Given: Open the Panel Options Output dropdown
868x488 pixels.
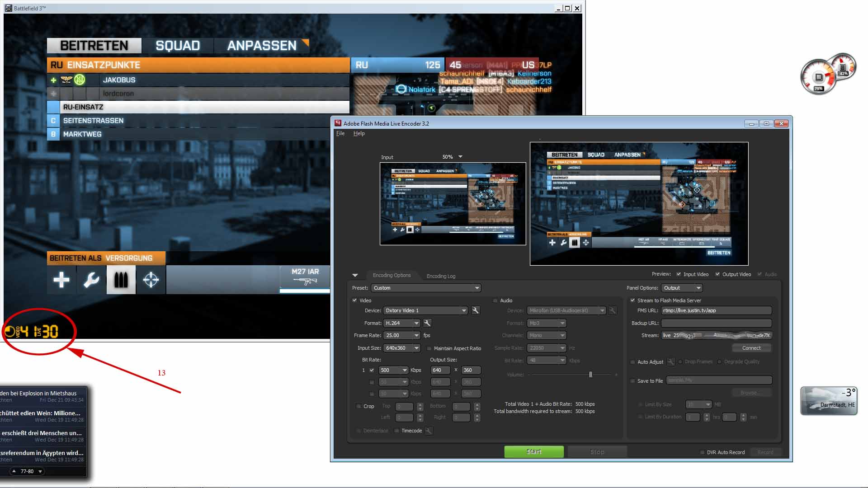Looking at the screenshot, I should (682, 288).
